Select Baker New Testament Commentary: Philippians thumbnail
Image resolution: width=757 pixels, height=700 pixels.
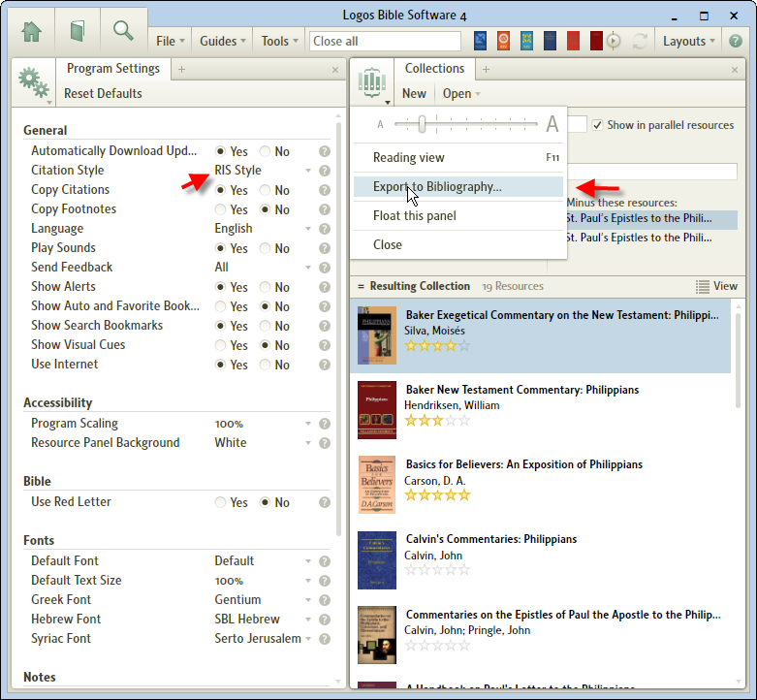click(x=377, y=410)
